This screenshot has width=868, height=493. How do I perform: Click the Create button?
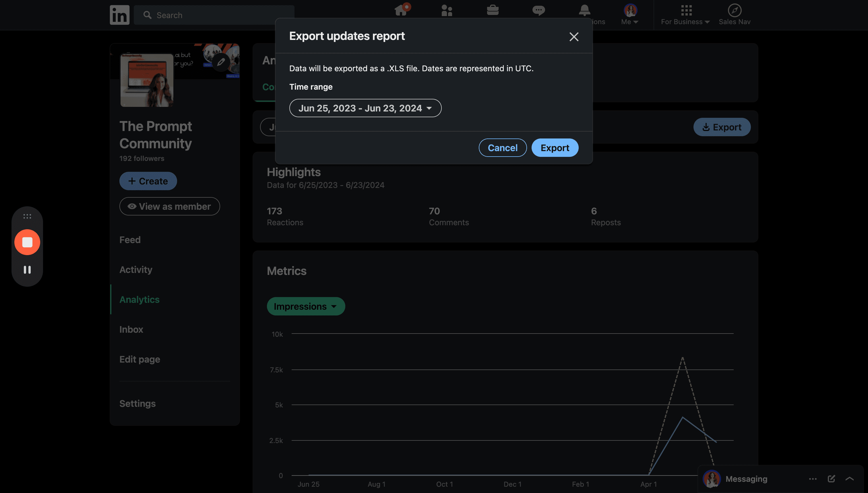tap(148, 181)
